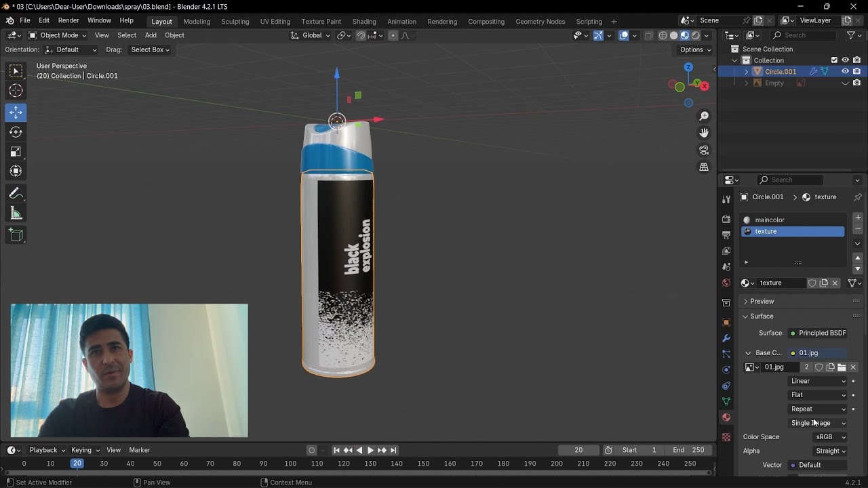Select the Move tool
868x488 pixels.
16,113
